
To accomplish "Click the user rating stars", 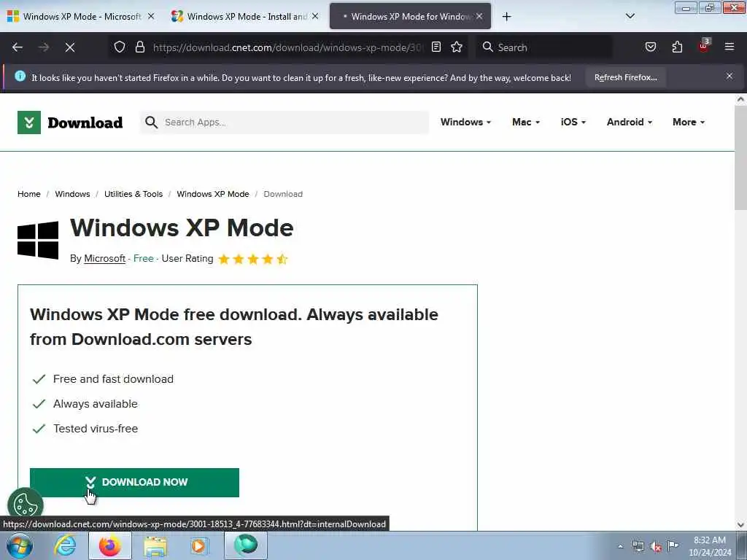I will pos(253,259).
